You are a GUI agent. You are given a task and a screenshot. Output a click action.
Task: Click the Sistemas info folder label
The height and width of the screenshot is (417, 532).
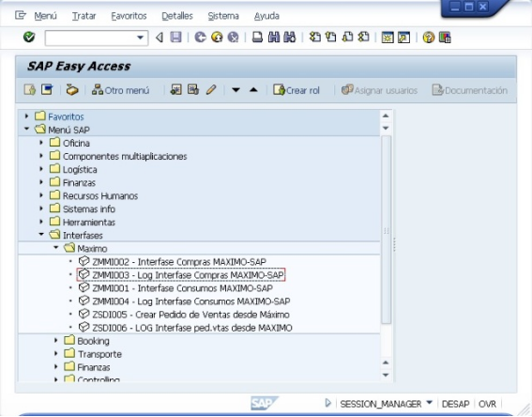[89, 209]
